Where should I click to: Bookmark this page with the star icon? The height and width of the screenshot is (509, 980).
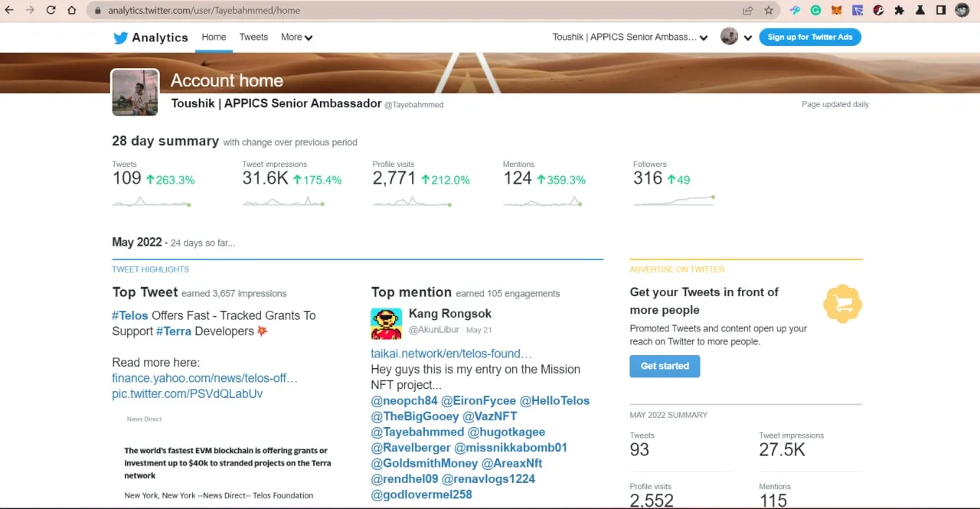pyautogui.click(x=769, y=11)
